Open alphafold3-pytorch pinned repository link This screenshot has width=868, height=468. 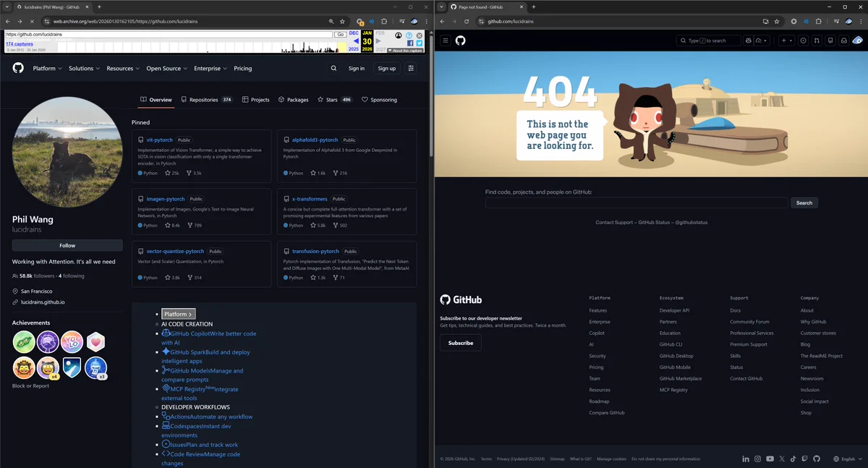315,140
